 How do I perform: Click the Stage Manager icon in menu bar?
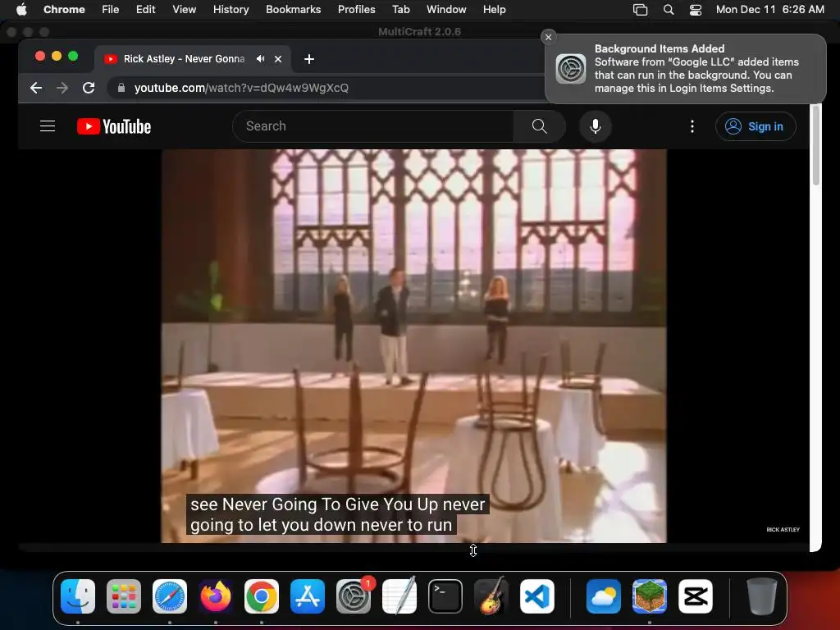click(640, 10)
